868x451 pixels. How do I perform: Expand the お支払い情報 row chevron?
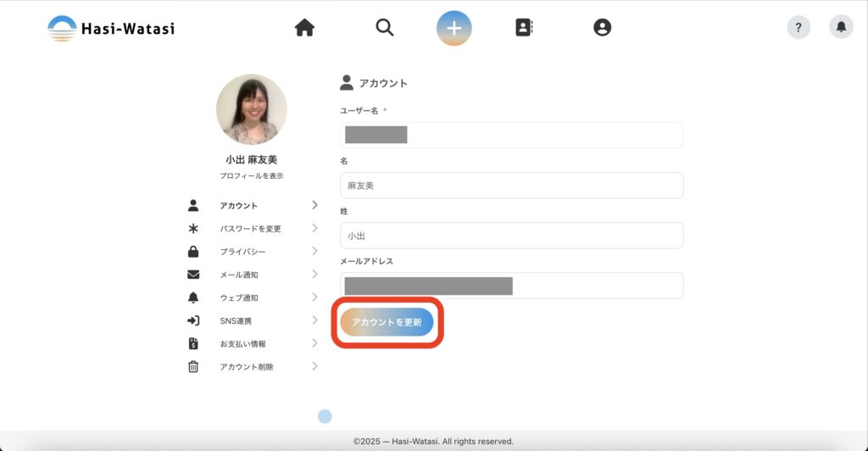pyautogui.click(x=314, y=343)
